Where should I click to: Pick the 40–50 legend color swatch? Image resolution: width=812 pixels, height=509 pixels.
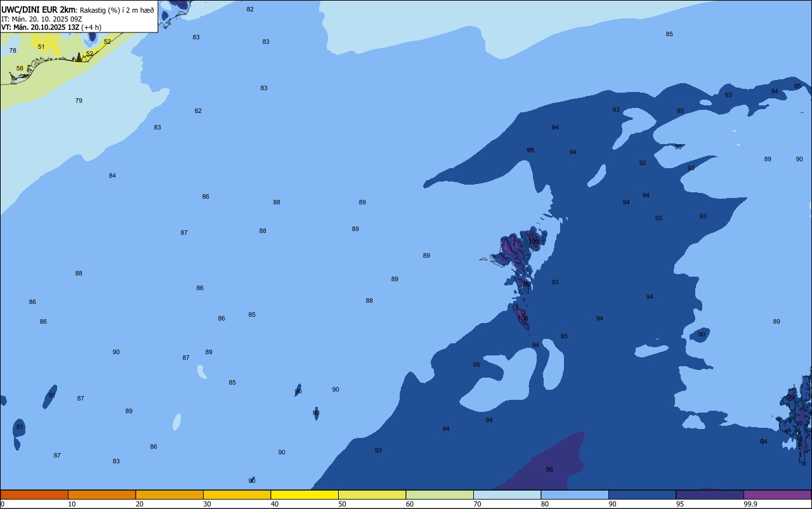(304, 494)
